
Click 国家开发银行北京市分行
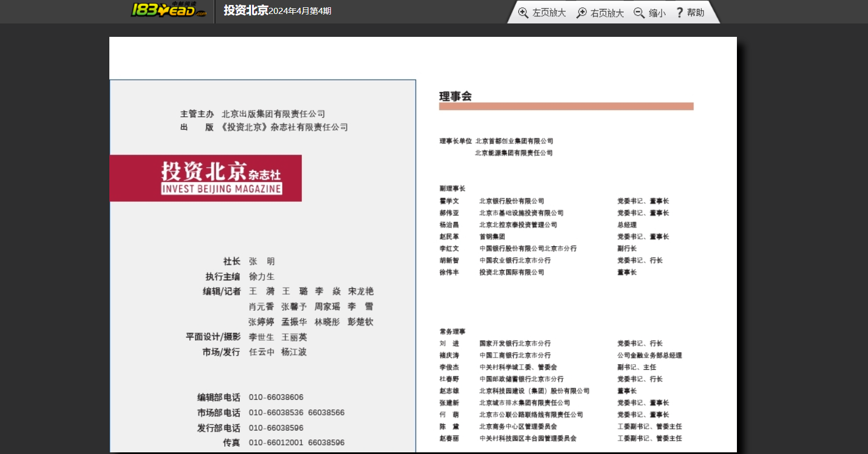[x=515, y=343]
